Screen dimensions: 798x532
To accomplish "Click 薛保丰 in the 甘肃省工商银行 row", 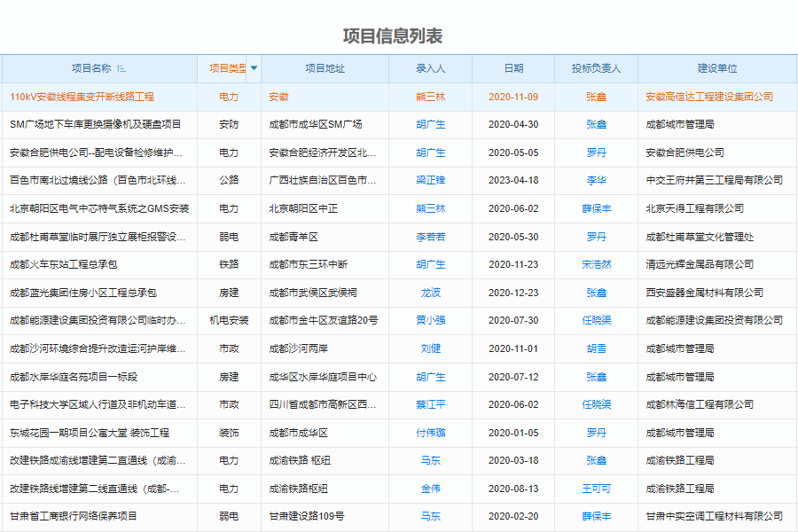I will point(596,516).
